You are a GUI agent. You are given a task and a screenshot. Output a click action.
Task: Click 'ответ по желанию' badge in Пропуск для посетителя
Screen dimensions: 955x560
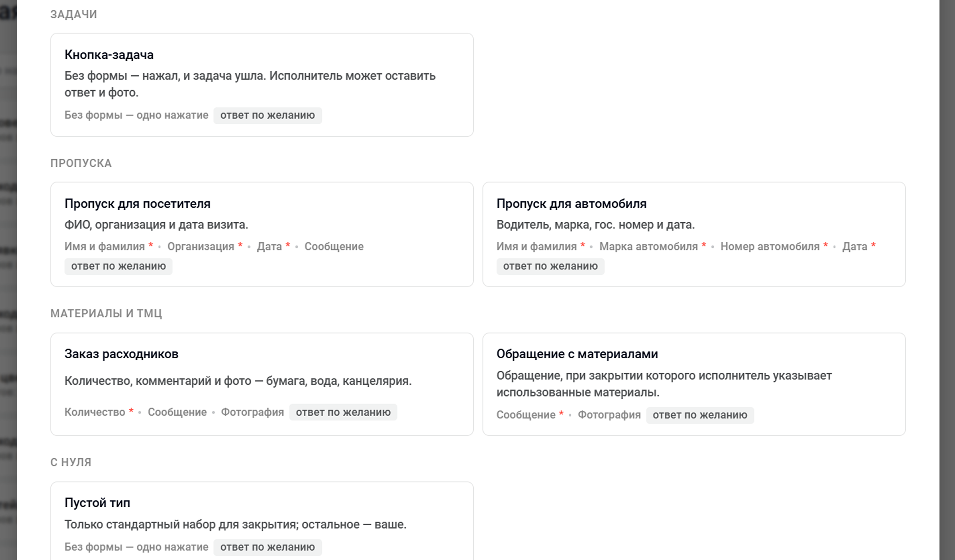pyautogui.click(x=118, y=266)
